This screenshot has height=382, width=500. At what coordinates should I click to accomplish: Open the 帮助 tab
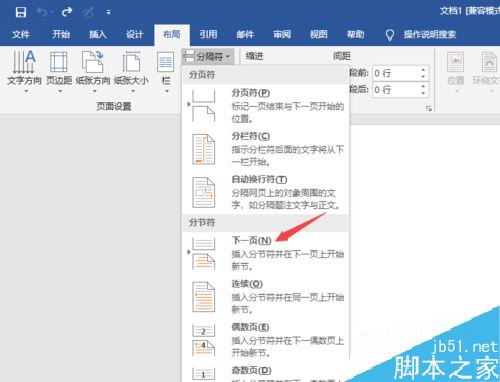tap(355, 34)
